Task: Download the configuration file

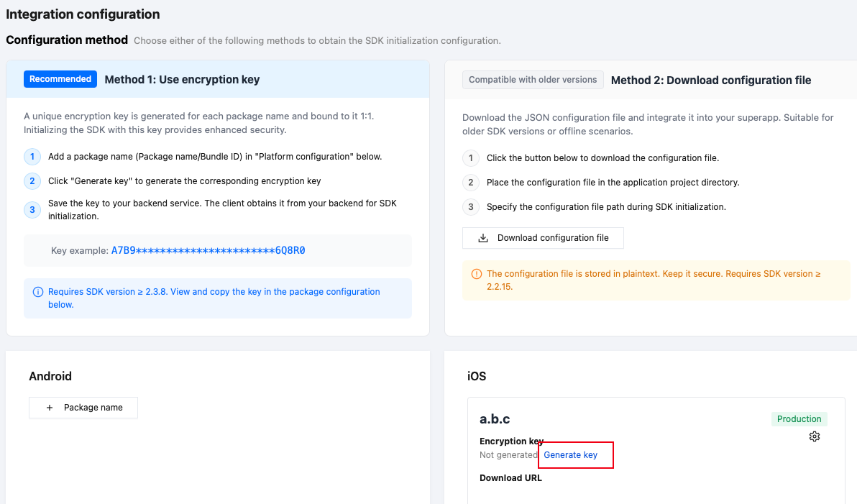Action: point(543,238)
